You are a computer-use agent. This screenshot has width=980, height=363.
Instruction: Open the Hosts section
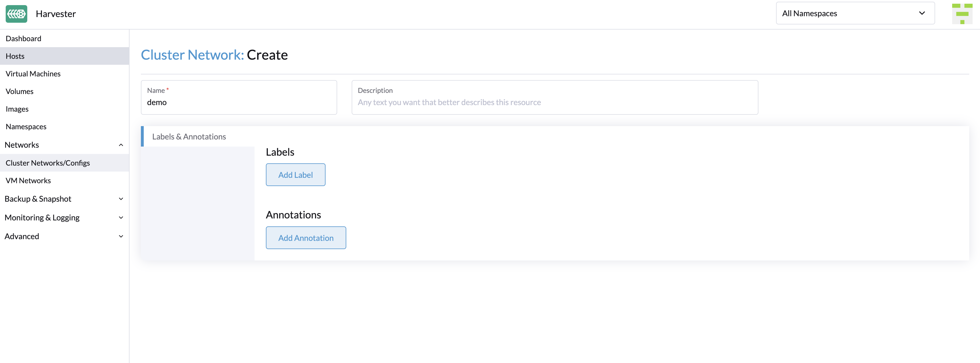pos(15,56)
